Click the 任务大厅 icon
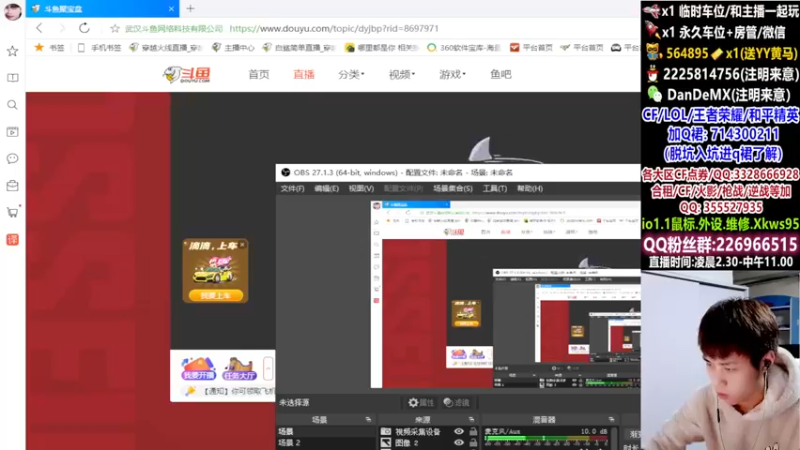800x450 pixels. (x=239, y=369)
